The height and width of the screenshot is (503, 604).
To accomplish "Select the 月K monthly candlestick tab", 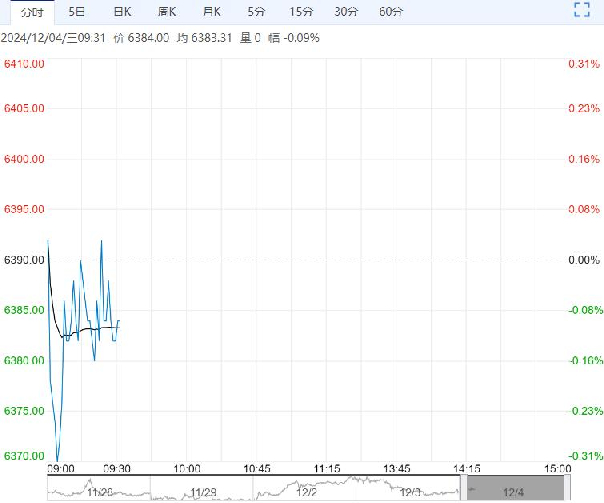I will pyautogui.click(x=211, y=12).
